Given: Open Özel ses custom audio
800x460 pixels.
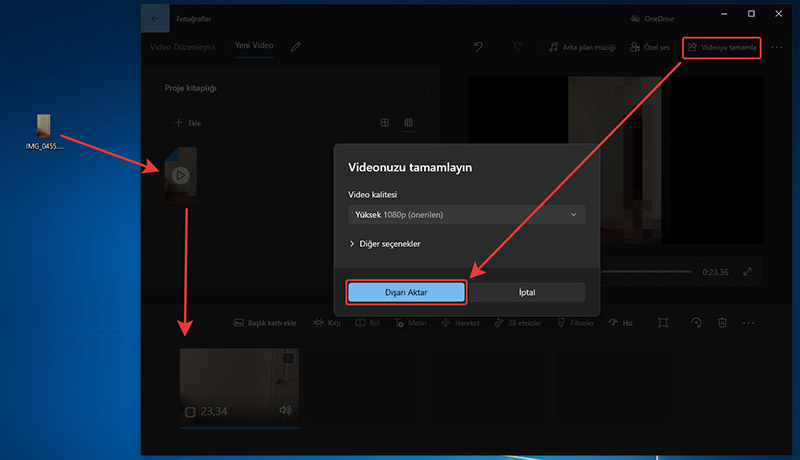Looking at the screenshot, I should [649, 47].
